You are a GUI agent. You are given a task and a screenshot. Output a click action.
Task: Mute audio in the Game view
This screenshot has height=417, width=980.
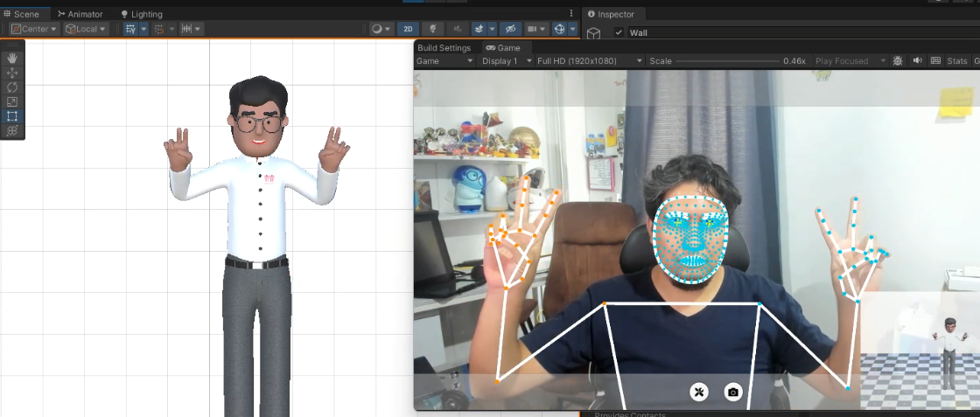918,61
